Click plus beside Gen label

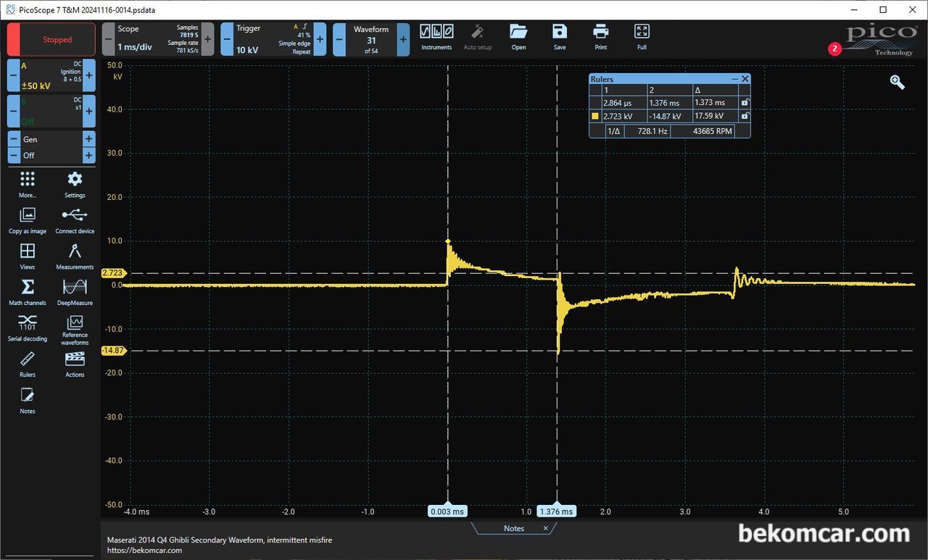[x=89, y=139]
